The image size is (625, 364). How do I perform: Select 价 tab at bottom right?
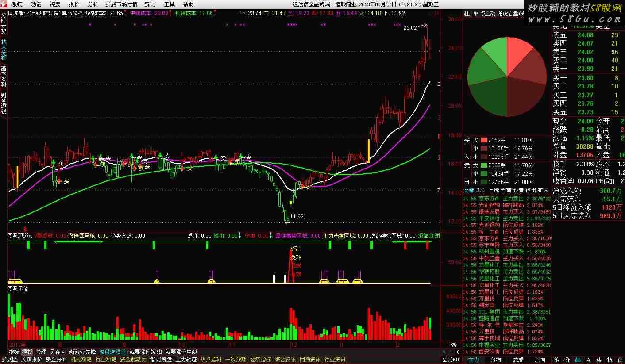coord(567,360)
